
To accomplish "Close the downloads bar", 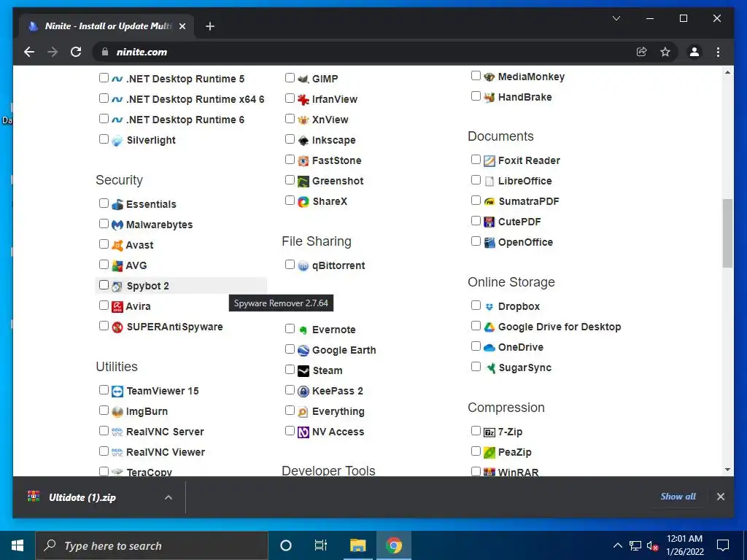I will 720,497.
